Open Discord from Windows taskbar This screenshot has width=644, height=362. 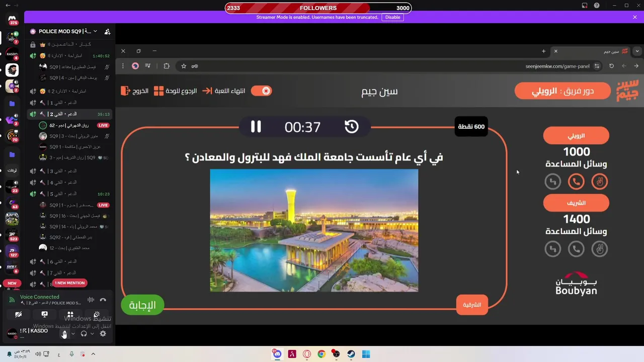click(x=277, y=354)
